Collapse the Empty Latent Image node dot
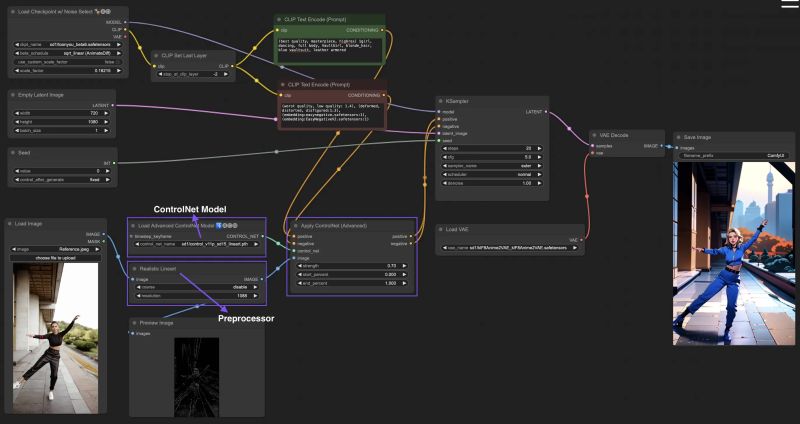Viewport: 800px width, 424px height. pos(13,95)
